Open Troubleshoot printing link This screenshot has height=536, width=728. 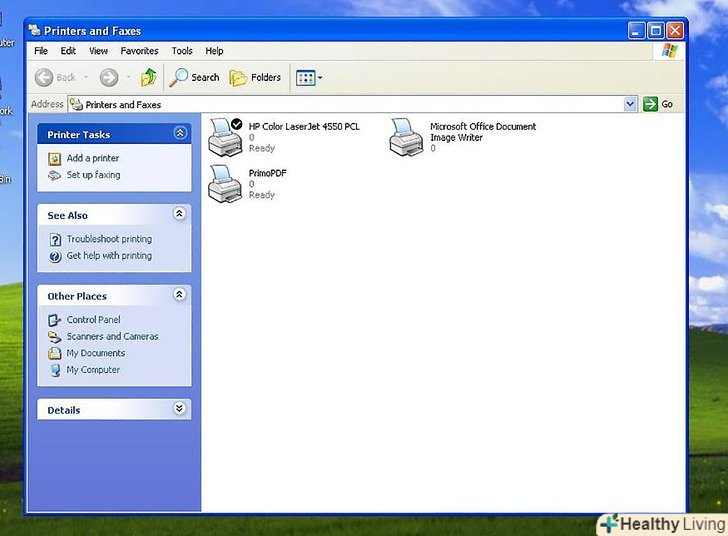click(109, 239)
